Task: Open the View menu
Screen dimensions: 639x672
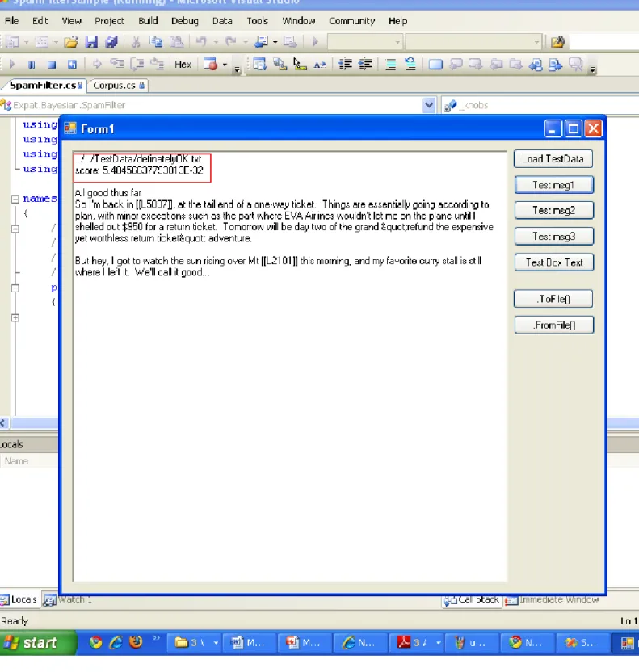Action: point(72,21)
